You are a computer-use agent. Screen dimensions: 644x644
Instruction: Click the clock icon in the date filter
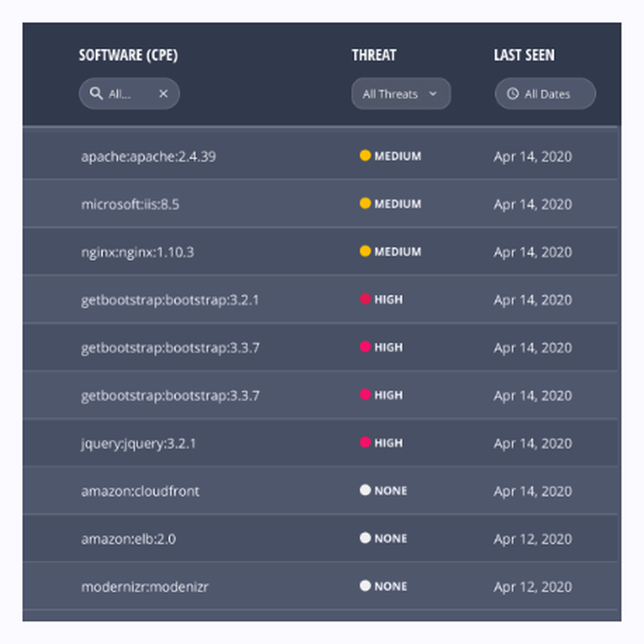click(513, 94)
